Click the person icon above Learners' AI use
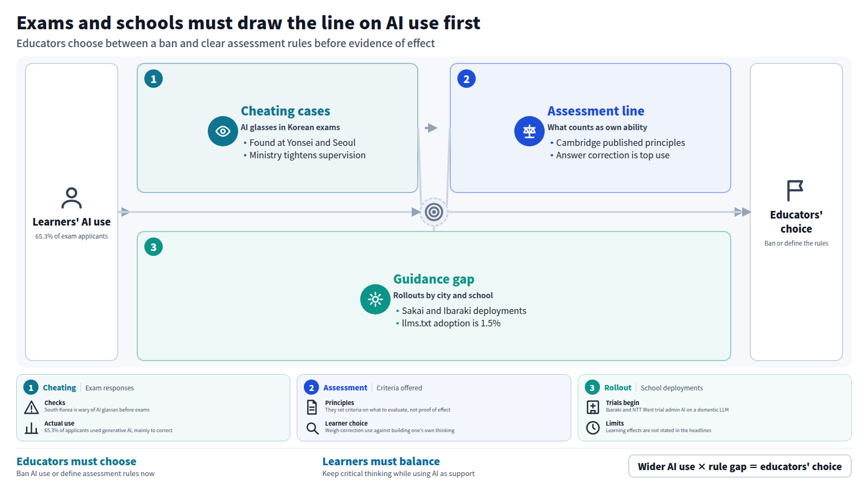The width and height of the screenshot is (868, 488). coord(72,198)
